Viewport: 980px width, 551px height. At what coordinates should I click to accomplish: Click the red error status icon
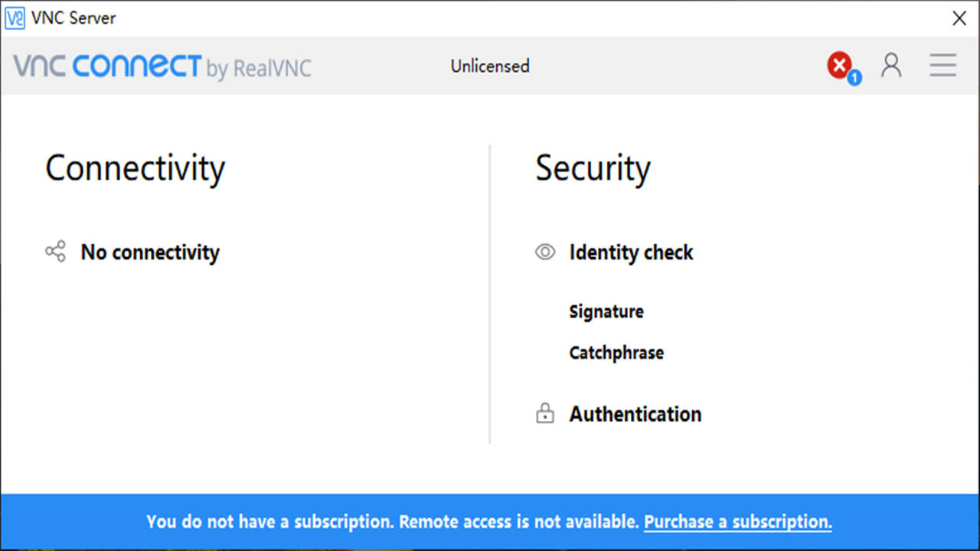click(839, 65)
